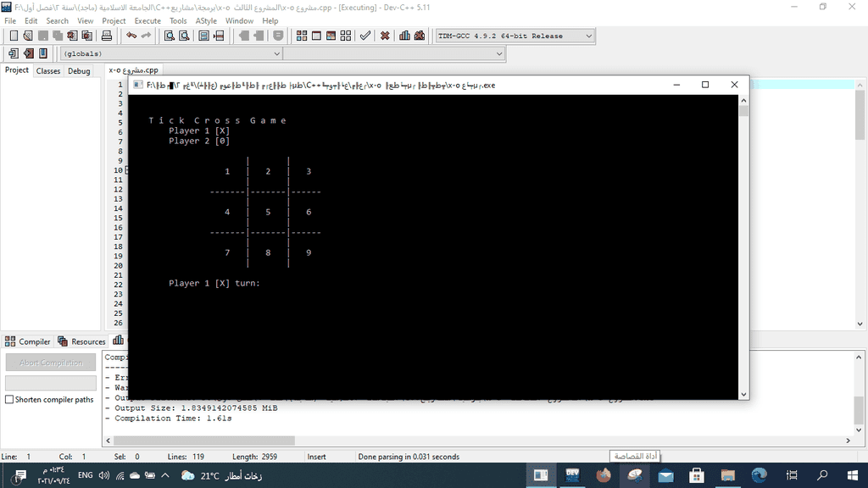The width and height of the screenshot is (868, 488).
Task: Click the editor vertical scrollbar down arrow
Action: tap(860, 324)
